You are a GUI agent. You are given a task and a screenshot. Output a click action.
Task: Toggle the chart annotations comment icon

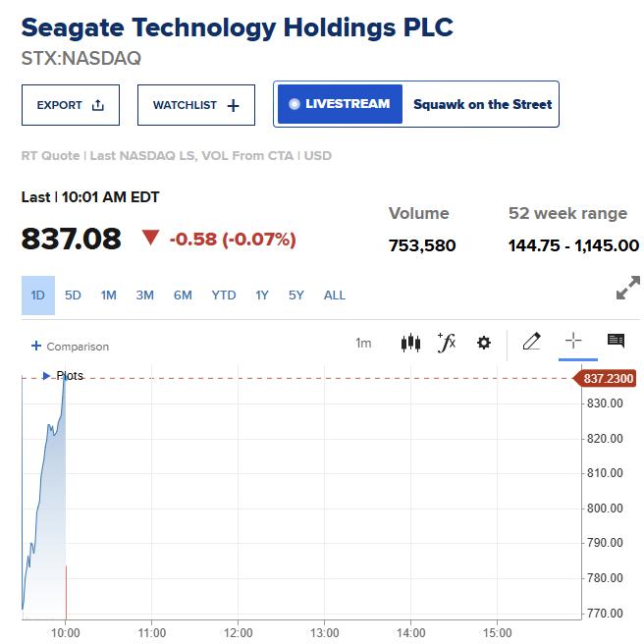click(616, 341)
